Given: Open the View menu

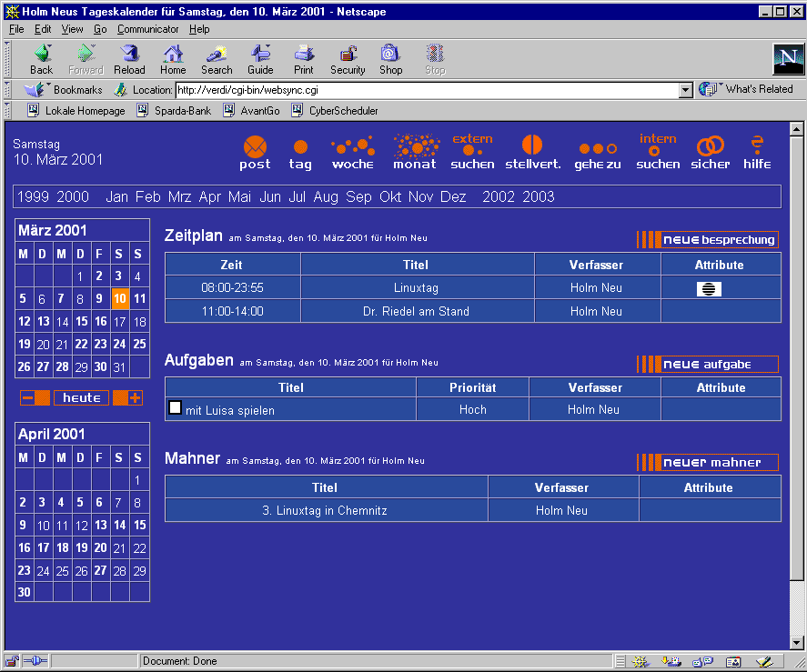Looking at the screenshot, I should coord(72,29).
